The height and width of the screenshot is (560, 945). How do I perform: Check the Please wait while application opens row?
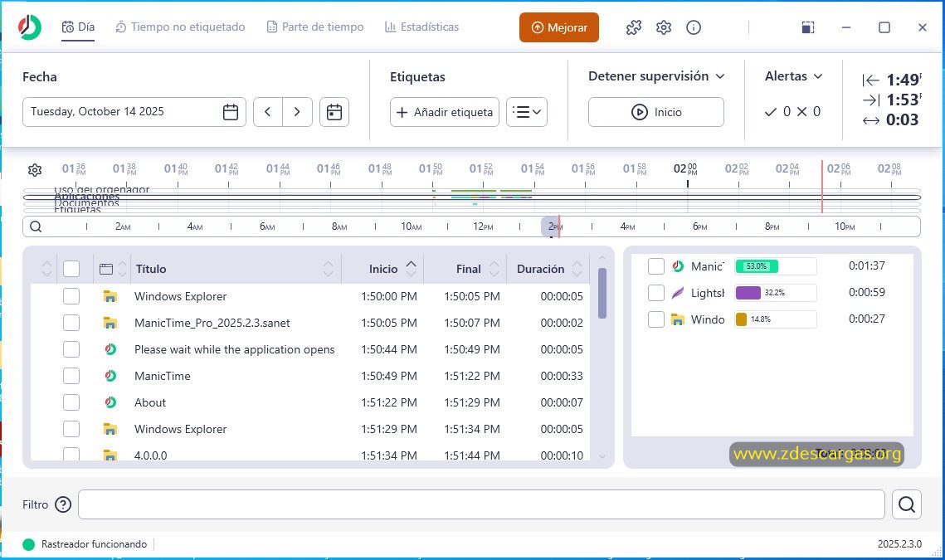(x=71, y=349)
